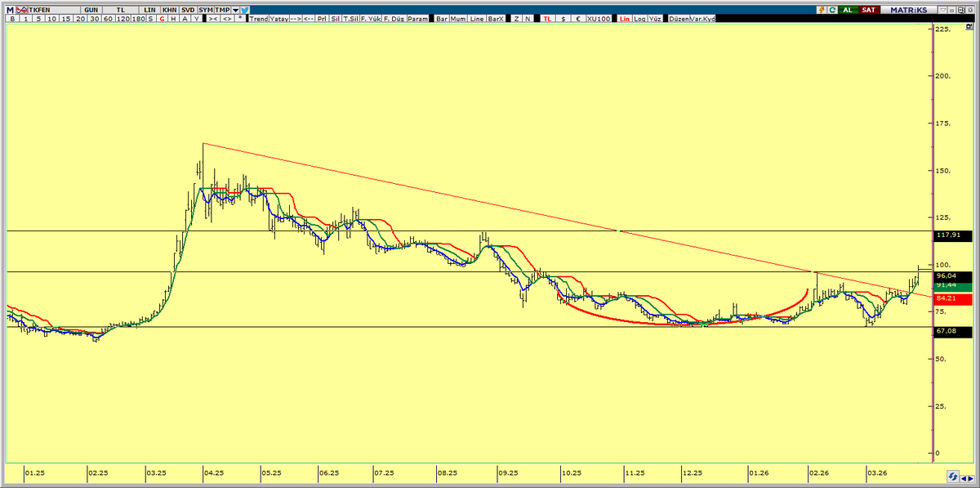The image size is (980, 488).
Task: Select the >< compress chart tool
Action: (x=212, y=18)
